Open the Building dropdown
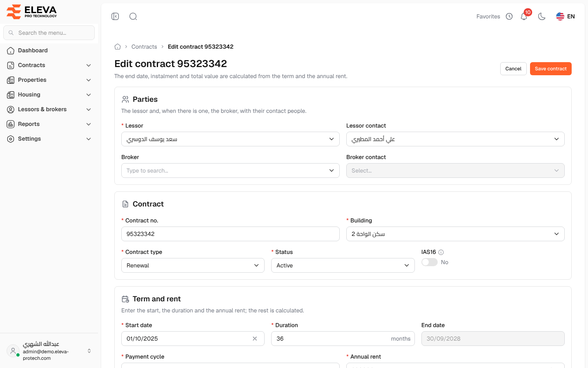This screenshot has width=588, height=368. pyautogui.click(x=455, y=234)
